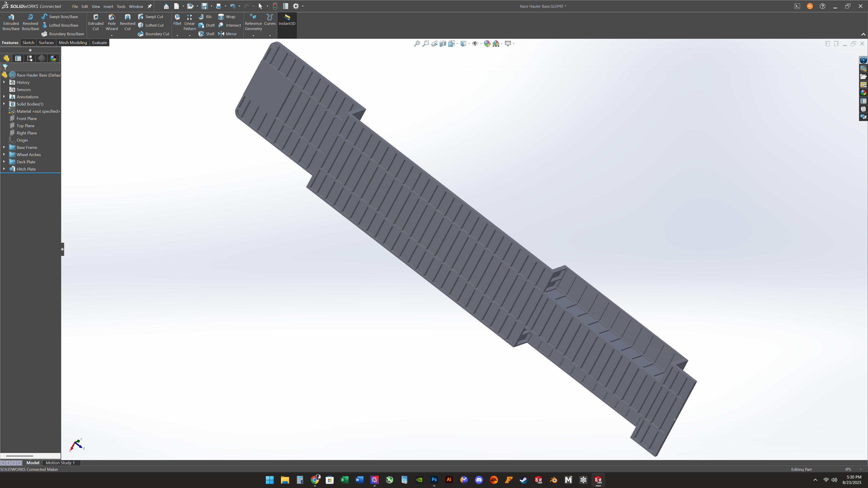The image size is (868, 488).
Task: Expand the History tree node
Action: 4,82
